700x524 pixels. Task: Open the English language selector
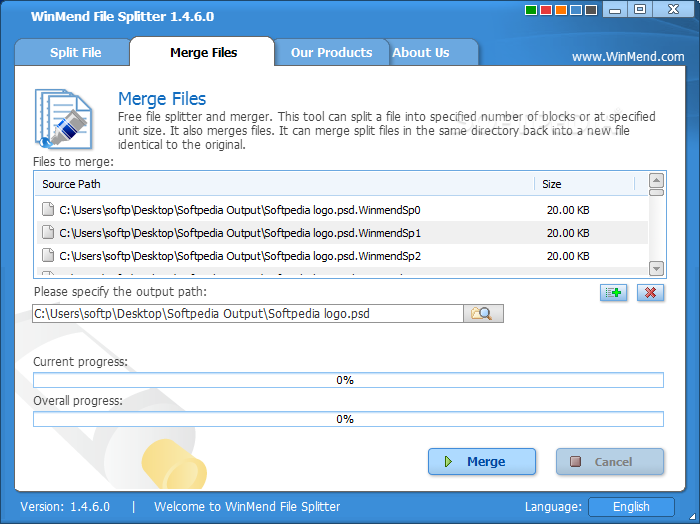click(x=631, y=507)
